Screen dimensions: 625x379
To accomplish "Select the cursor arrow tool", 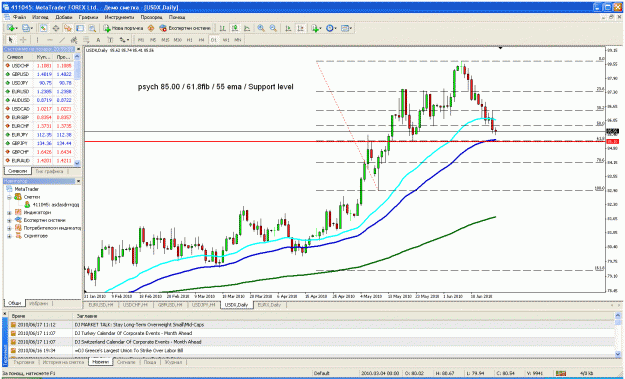I will pos(11,40).
